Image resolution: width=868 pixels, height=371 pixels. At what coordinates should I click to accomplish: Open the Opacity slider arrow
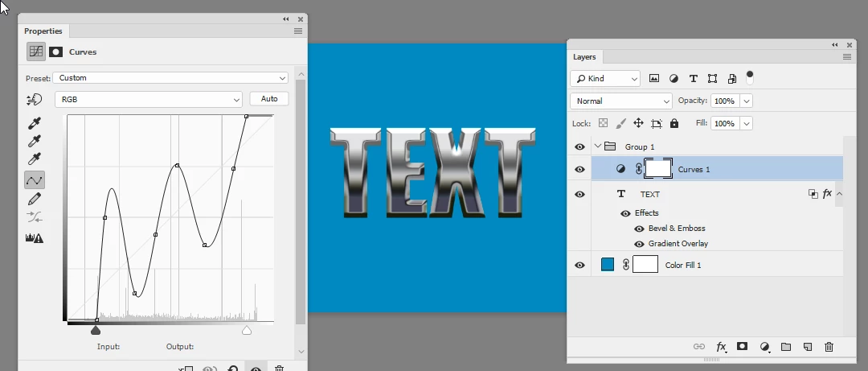click(x=747, y=101)
